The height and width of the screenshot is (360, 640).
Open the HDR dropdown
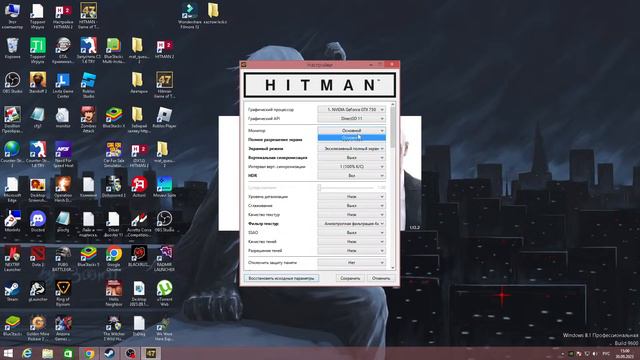coord(351,176)
